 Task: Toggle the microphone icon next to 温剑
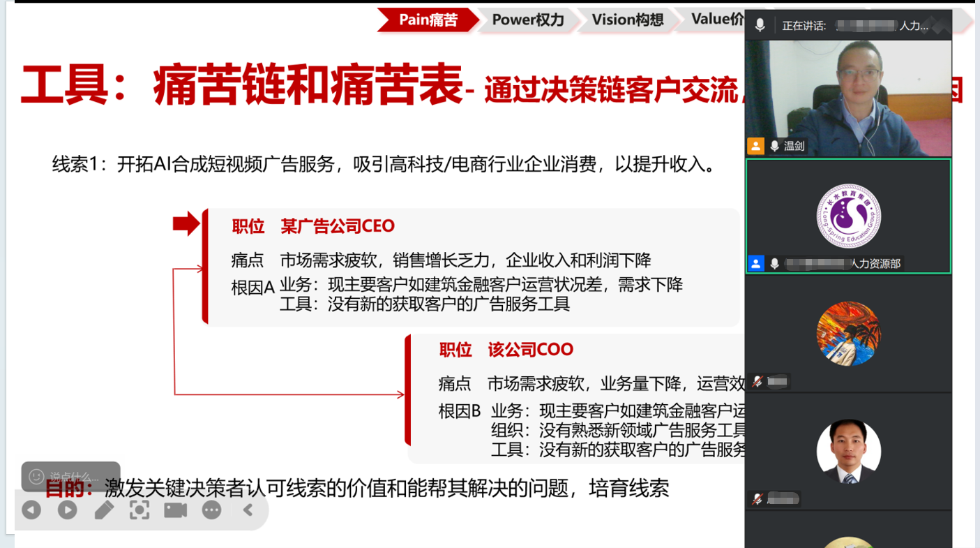[774, 146]
